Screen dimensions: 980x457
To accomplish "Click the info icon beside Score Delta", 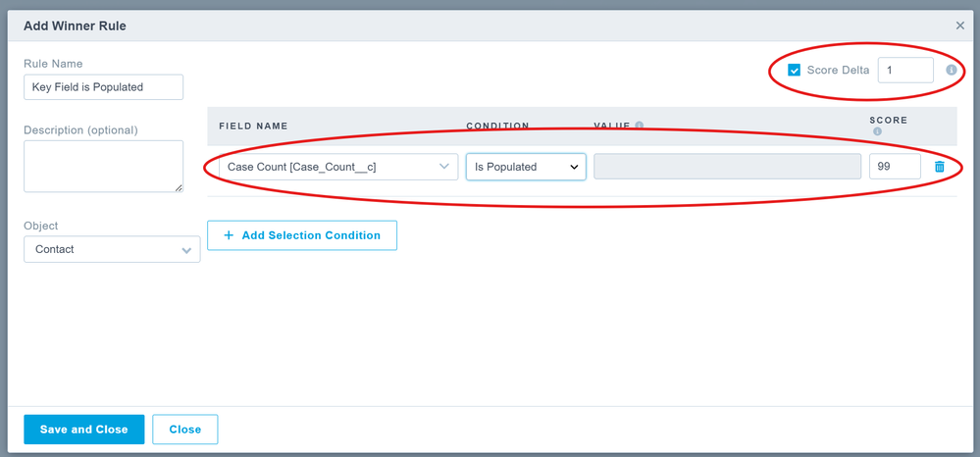I will [951, 71].
